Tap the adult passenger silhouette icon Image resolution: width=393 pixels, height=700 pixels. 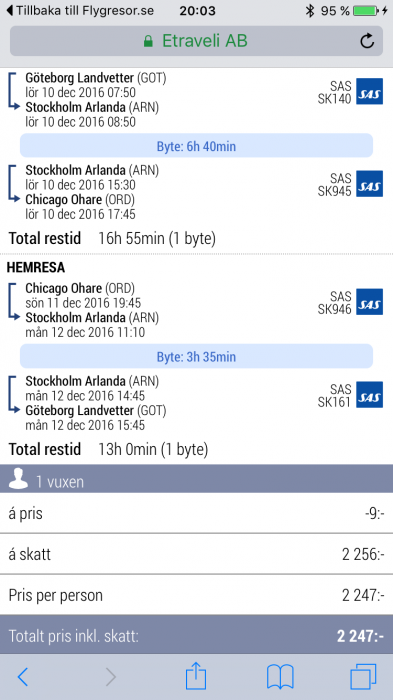pyautogui.click(x=18, y=479)
